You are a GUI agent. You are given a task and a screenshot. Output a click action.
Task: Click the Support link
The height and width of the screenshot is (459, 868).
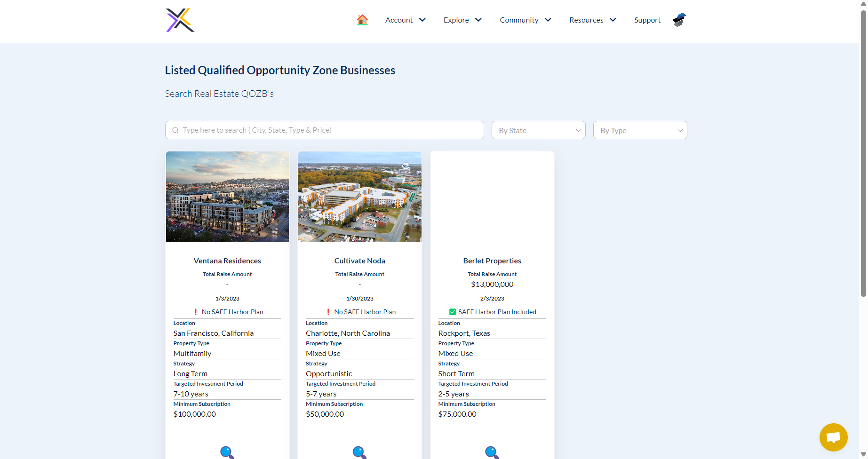tap(647, 20)
